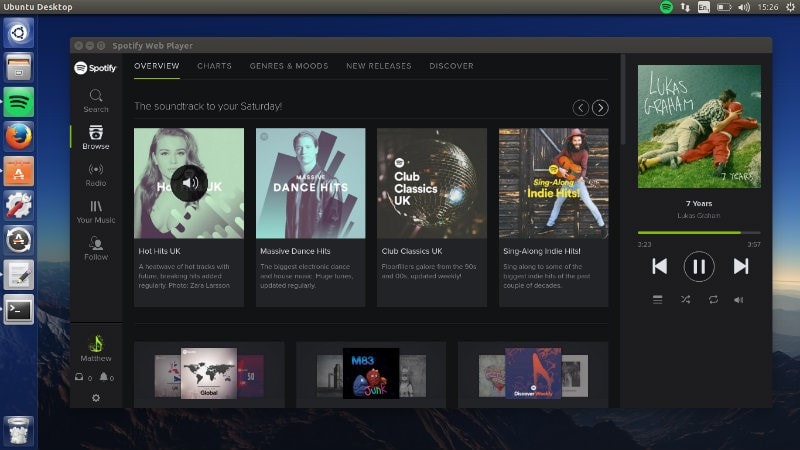Click the Club Classics UK title

412,251
